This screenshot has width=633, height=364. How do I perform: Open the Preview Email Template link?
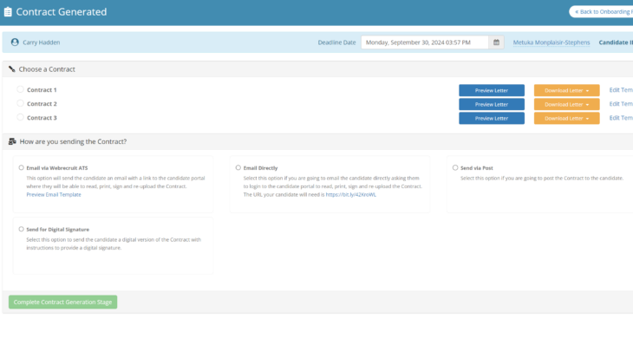(54, 195)
